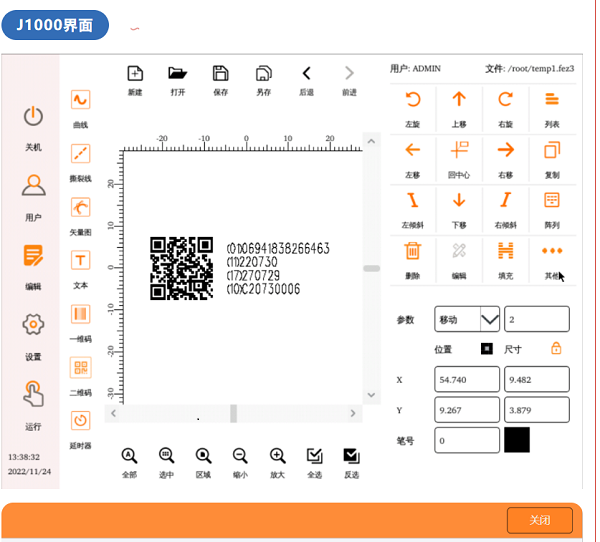
Task: Delete the object with 删除 trash icon
Action: tap(413, 251)
